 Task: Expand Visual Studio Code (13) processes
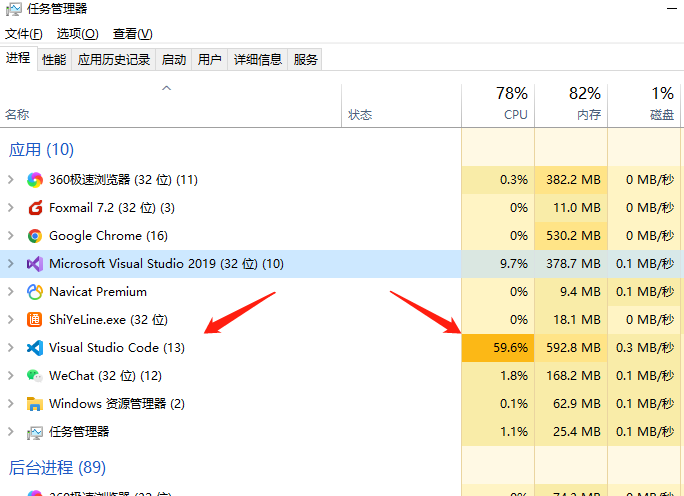coord(11,348)
